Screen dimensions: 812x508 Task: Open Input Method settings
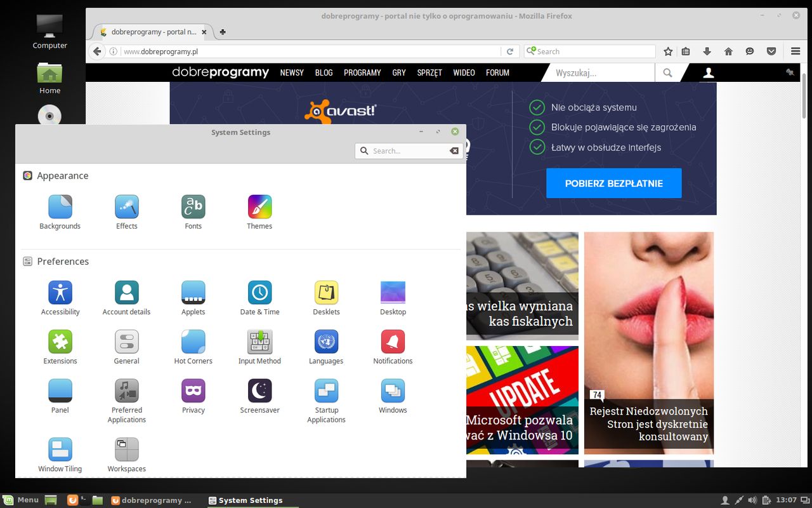pos(259,347)
